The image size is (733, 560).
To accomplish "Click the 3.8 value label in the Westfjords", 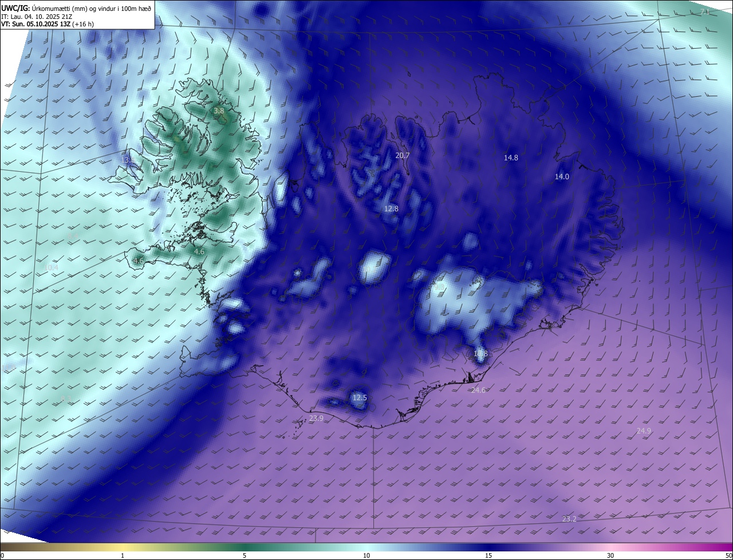I will coord(219,111).
